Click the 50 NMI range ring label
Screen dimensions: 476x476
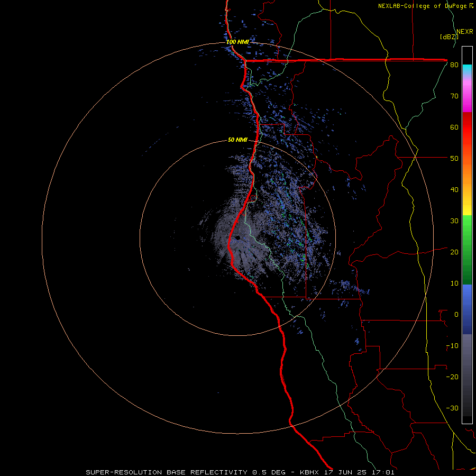tap(237, 140)
